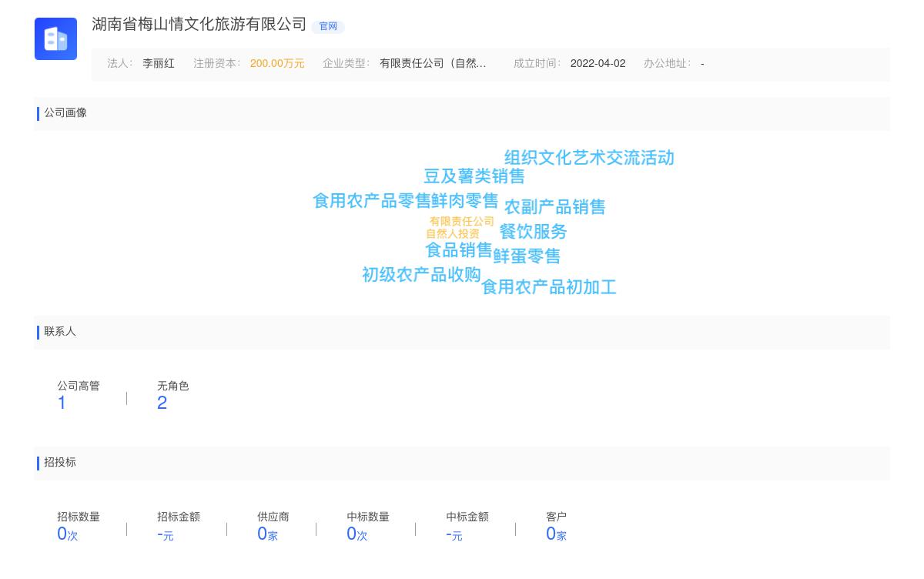Screen dimensions: 924x579
Task: Click the 联系人 section header
Action: [x=60, y=332]
